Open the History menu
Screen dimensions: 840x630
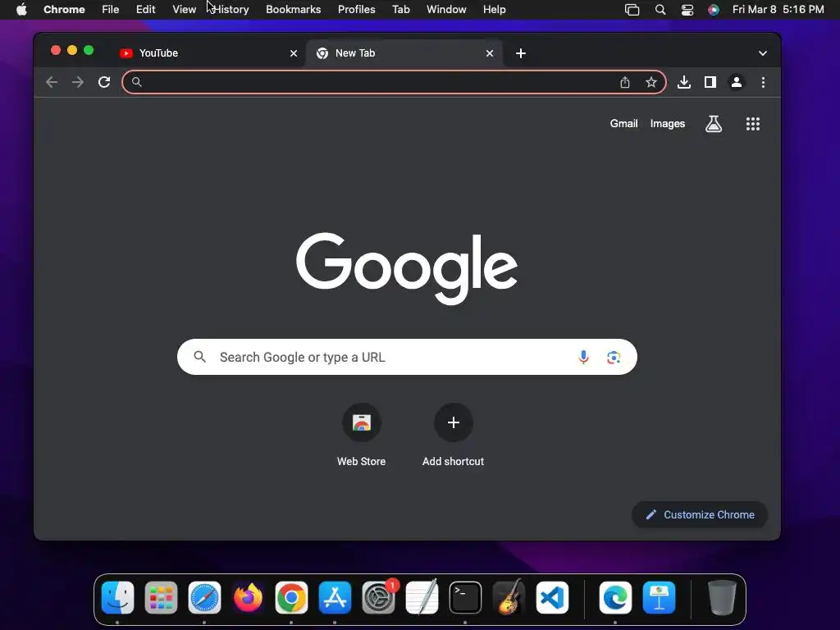click(x=231, y=10)
